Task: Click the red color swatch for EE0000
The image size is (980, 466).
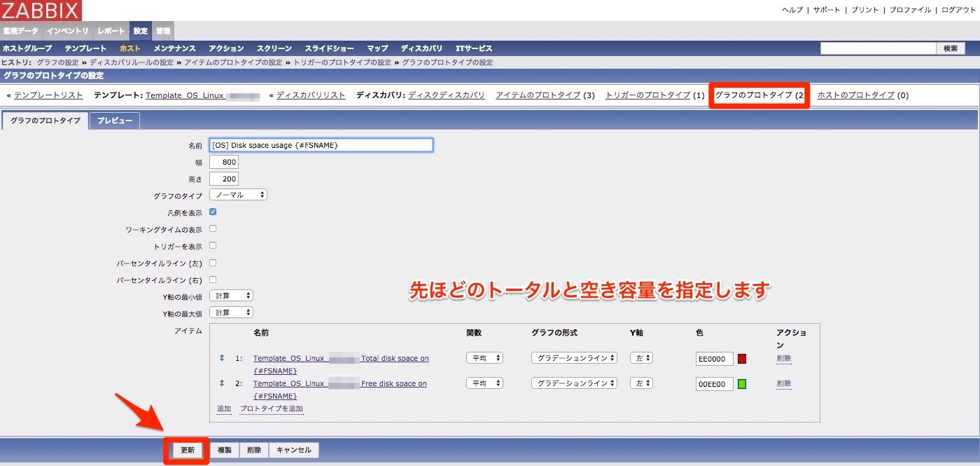Action: coord(742,359)
